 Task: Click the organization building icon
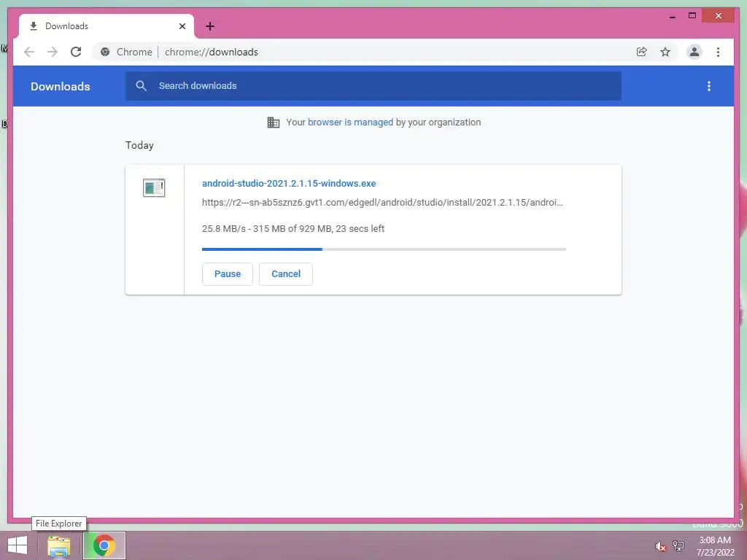click(274, 122)
